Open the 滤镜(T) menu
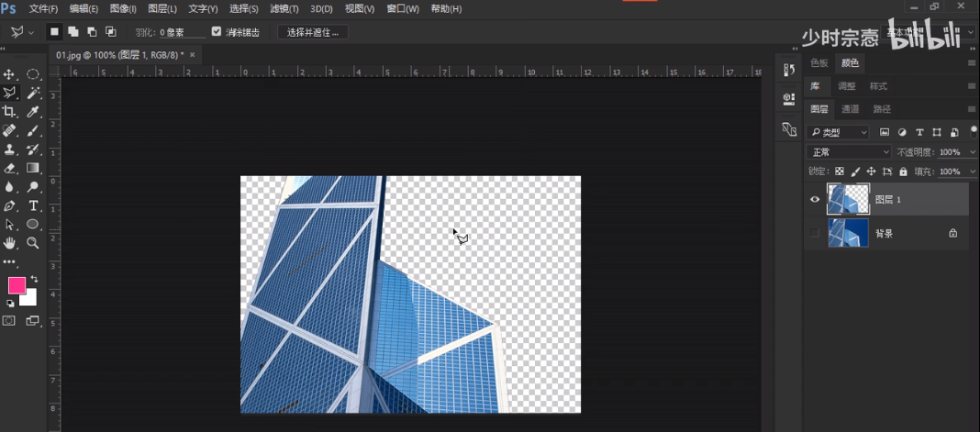980x432 pixels. coord(284,9)
